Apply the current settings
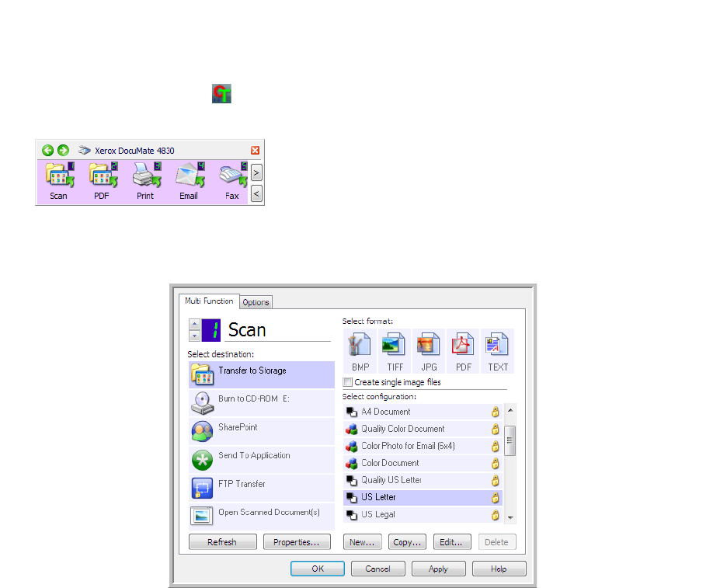This screenshot has width=727, height=588. pyautogui.click(x=439, y=569)
